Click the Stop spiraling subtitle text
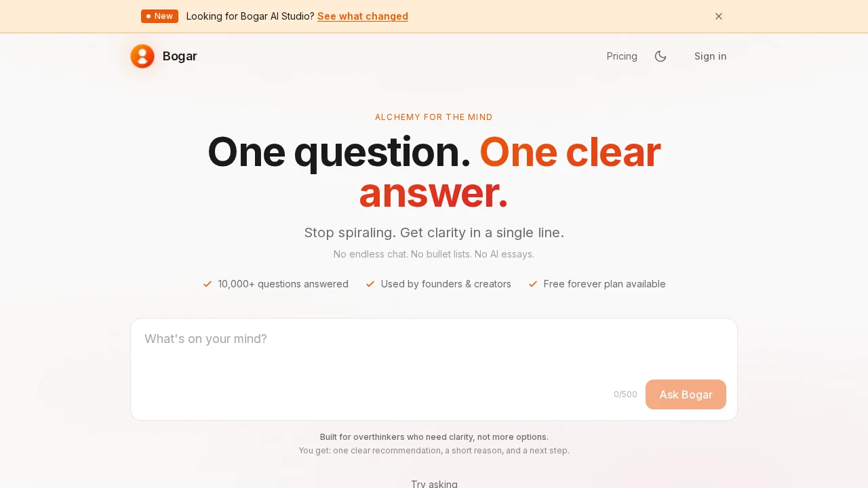This screenshot has height=488, width=868. click(x=434, y=232)
